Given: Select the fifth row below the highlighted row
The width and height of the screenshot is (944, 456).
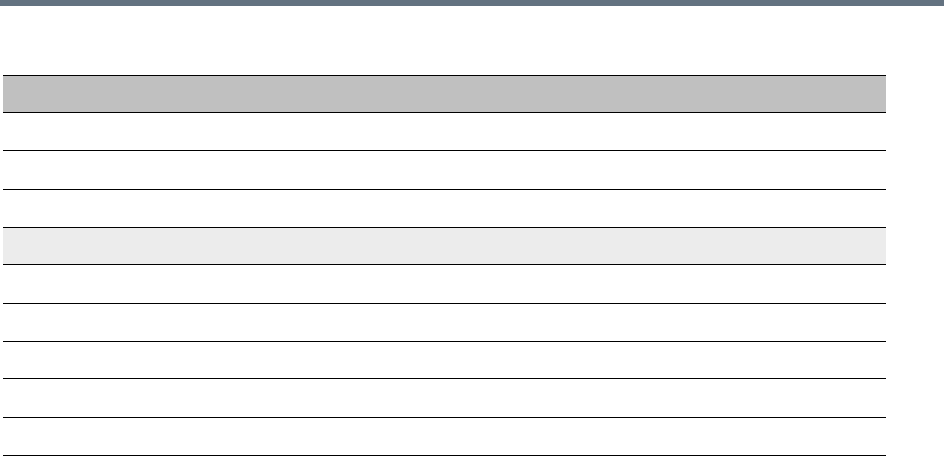Looking at the screenshot, I should 443,284.
